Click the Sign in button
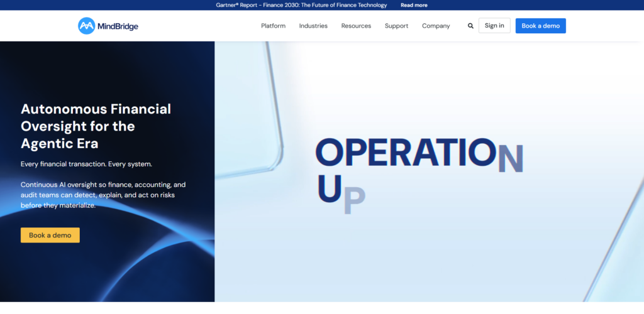Viewport: 644px width, 314px height. tap(494, 25)
